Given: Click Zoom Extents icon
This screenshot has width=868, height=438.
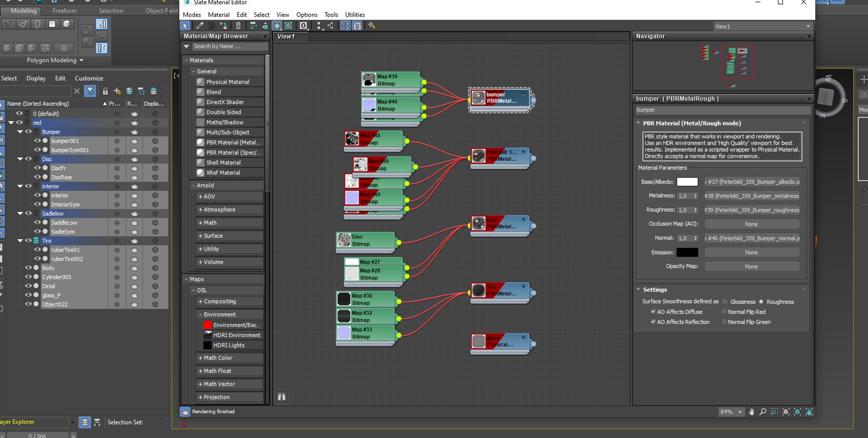Looking at the screenshot, I should coord(786,412).
